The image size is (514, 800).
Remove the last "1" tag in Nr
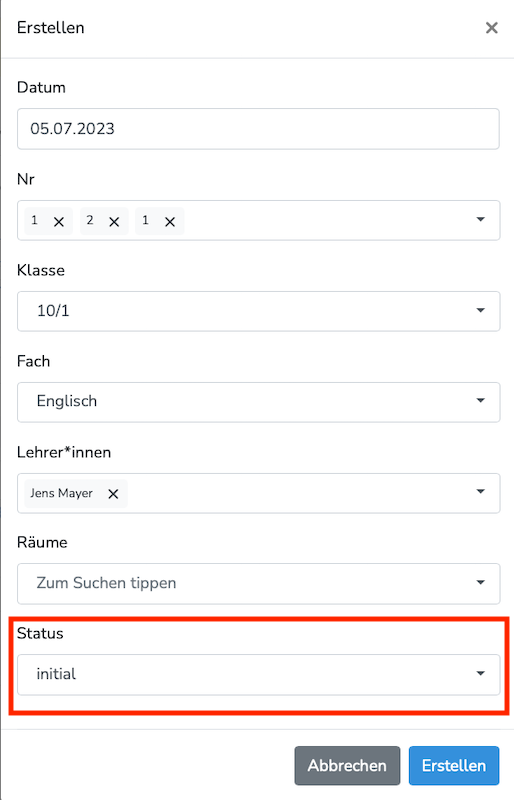tap(170, 222)
